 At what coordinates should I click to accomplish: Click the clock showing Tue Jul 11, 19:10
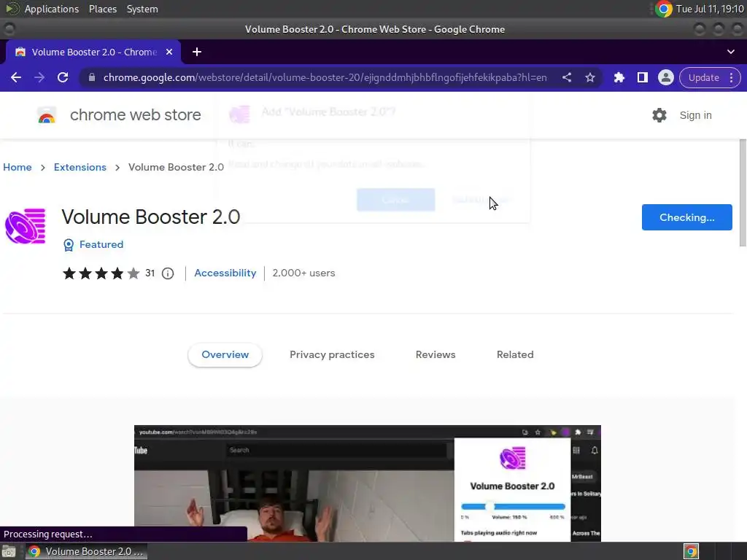[x=710, y=9]
